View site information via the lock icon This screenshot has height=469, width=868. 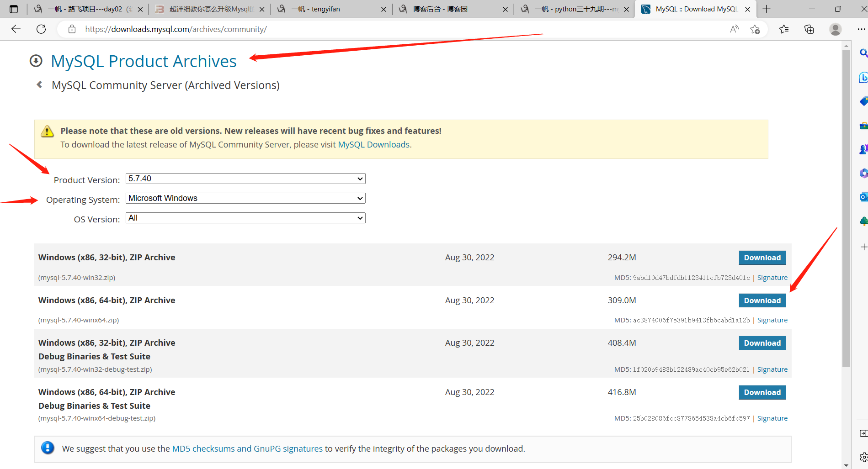(x=72, y=29)
